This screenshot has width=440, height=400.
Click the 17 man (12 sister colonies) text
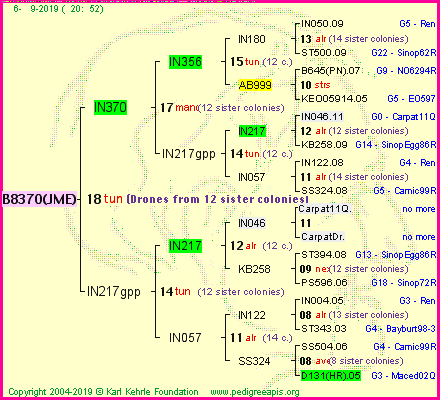tap(222, 108)
